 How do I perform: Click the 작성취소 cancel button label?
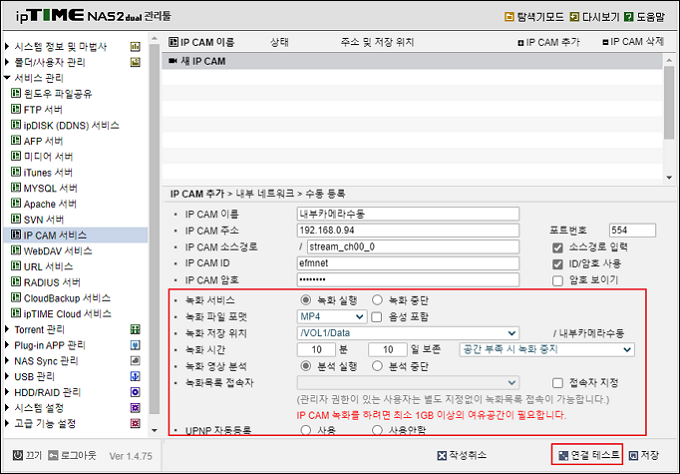point(468,455)
